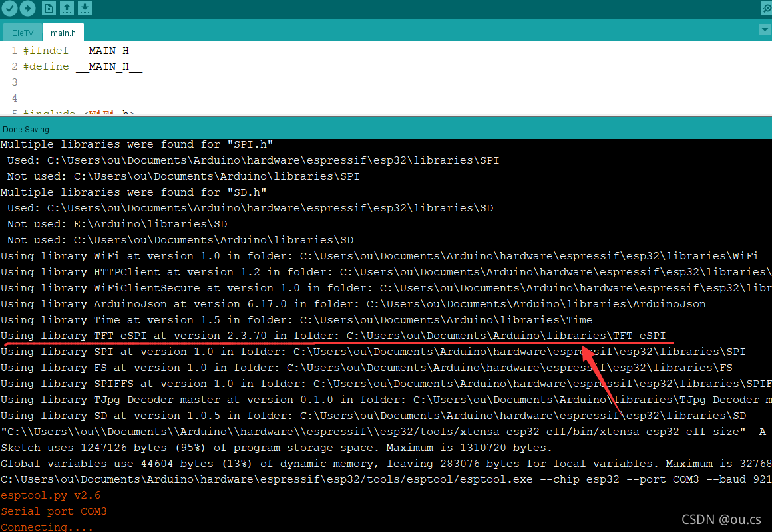Click the 'Multiple libraries were found for "SPI.h"' line

tap(137, 144)
